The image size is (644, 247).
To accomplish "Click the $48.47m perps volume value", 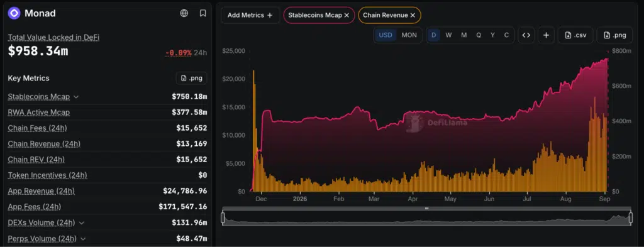I will [x=192, y=238].
